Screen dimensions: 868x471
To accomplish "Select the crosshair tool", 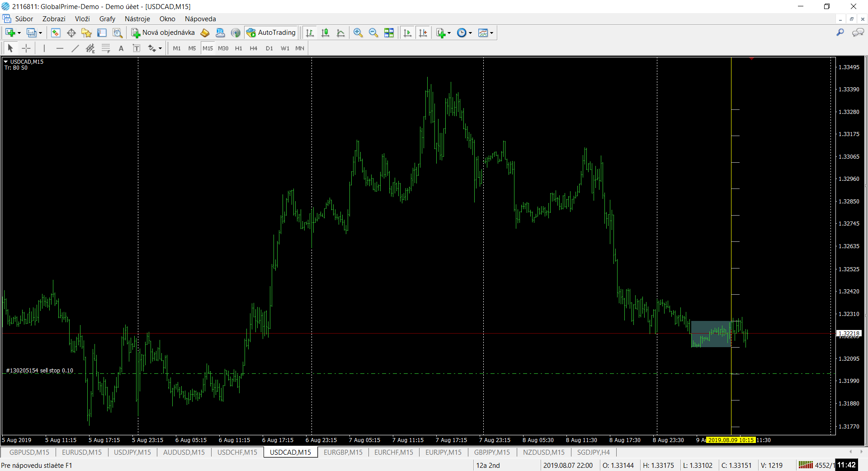I will click(x=26, y=48).
